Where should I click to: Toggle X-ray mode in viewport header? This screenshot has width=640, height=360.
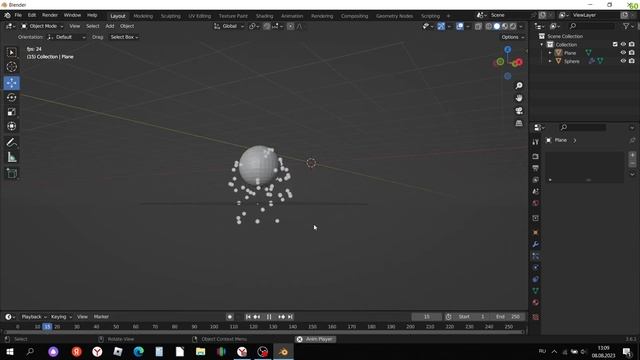(478, 26)
